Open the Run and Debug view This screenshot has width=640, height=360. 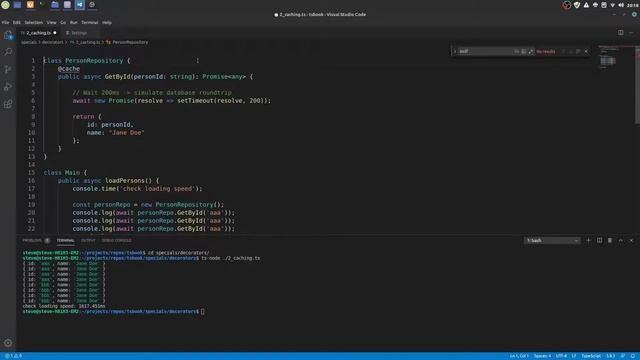click(8, 87)
